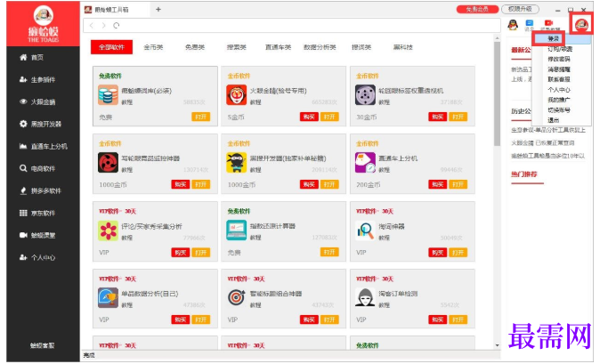Viewport: 608px width, 364px height.
Task: Switch to the 数据分析类 category tab
Action: click(320, 47)
